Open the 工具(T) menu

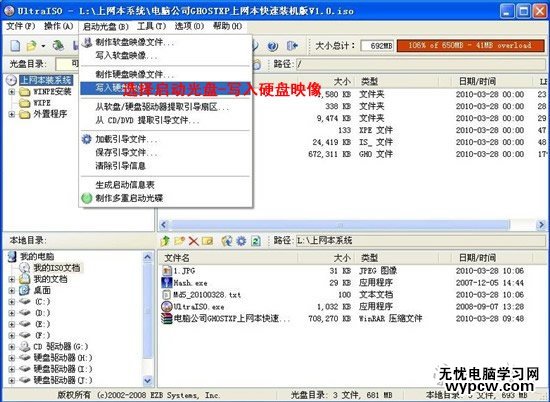coord(151,26)
